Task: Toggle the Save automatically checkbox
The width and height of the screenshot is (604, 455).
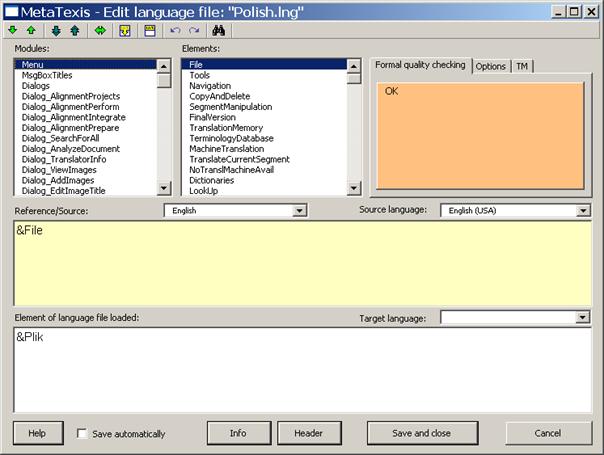Action: [x=82, y=433]
